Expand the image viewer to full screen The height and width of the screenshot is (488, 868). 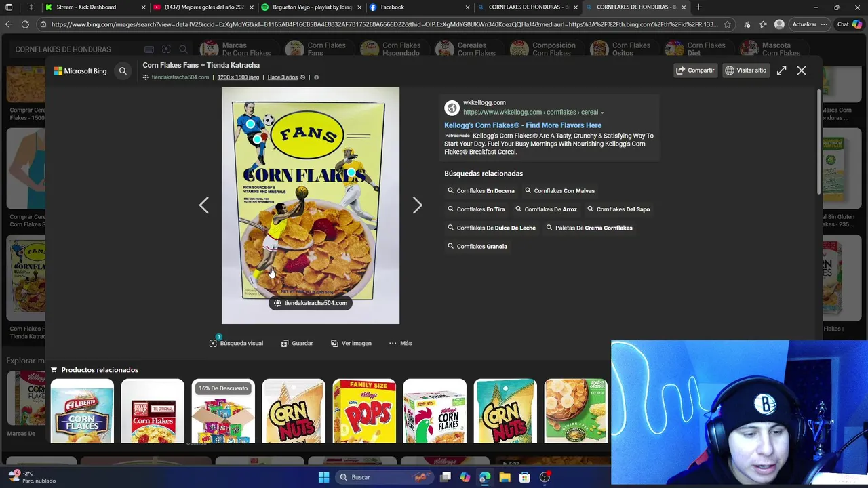(781, 70)
